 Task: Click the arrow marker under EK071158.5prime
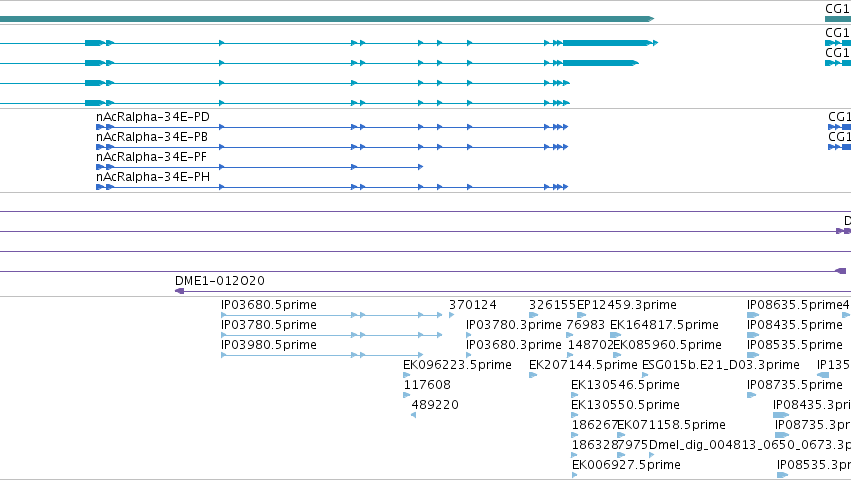coord(621,435)
